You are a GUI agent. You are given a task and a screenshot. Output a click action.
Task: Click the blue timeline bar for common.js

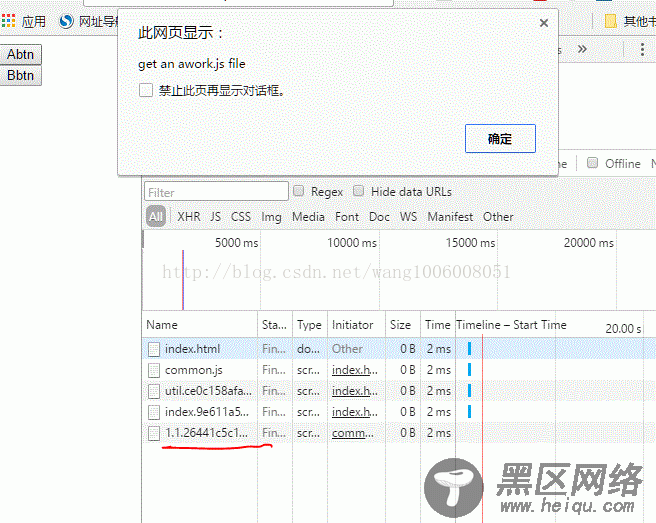469,369
